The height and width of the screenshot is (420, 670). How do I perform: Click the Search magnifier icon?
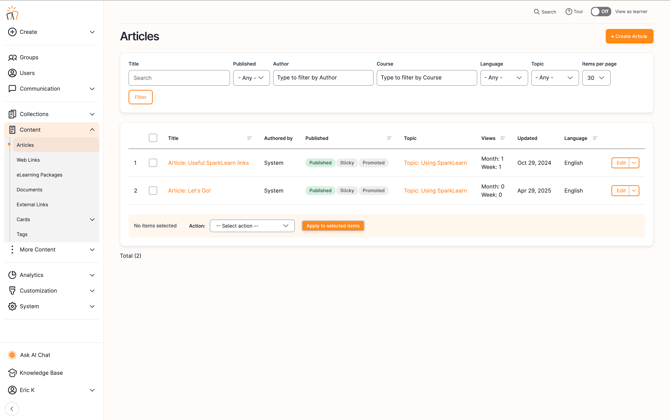coord(537,12)
